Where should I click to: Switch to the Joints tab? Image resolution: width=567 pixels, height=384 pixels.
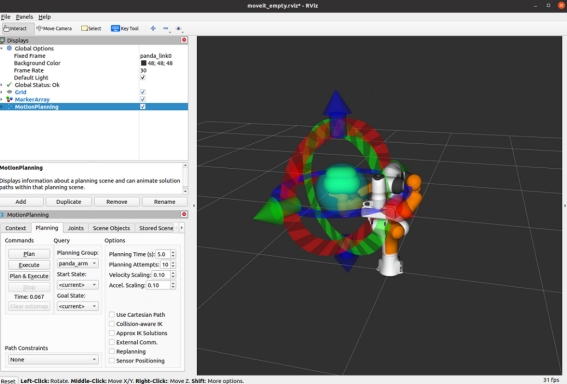click(x=76, y=228)
